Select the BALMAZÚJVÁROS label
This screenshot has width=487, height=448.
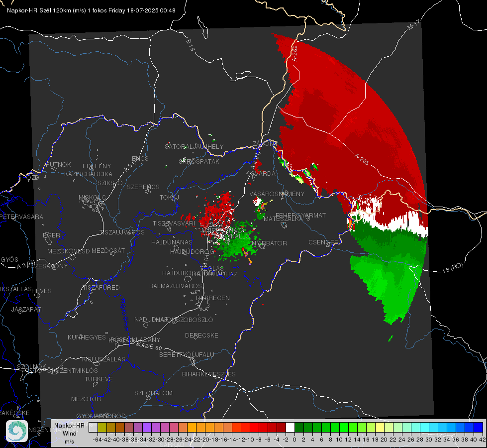(176, 286)
